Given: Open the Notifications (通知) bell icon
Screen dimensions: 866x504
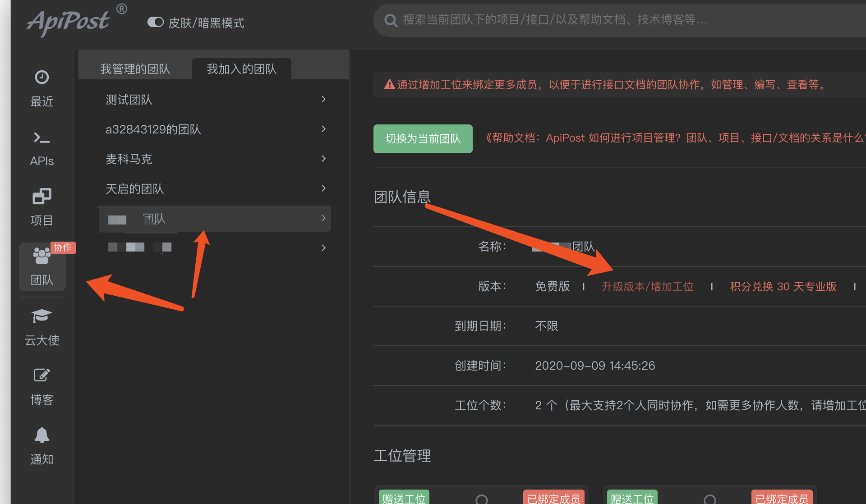Looking at the screenshot, I should click(x=42, y=435).
